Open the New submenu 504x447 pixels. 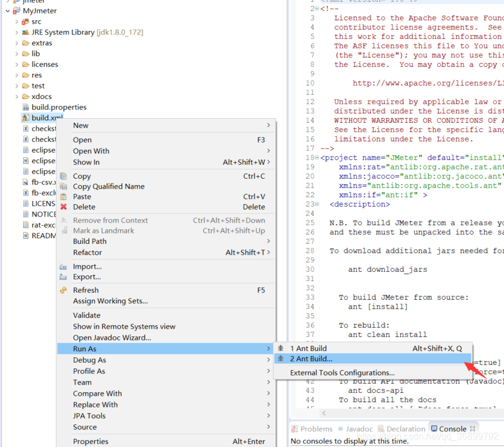tap(166, 125)
